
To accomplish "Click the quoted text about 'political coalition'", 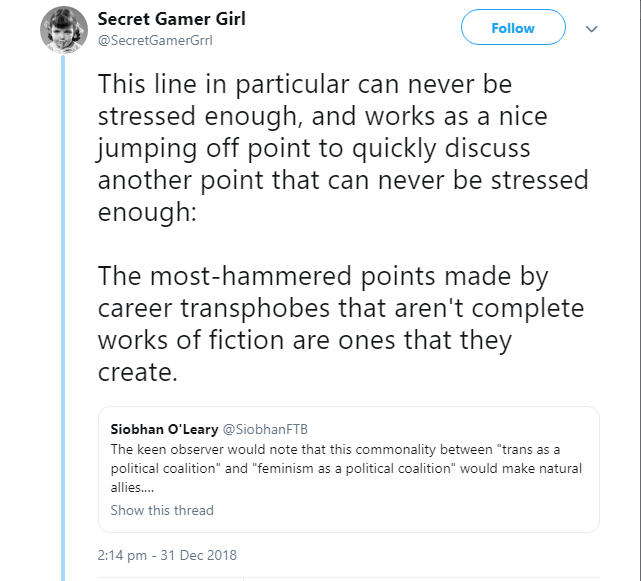I will tap(346, 468).
